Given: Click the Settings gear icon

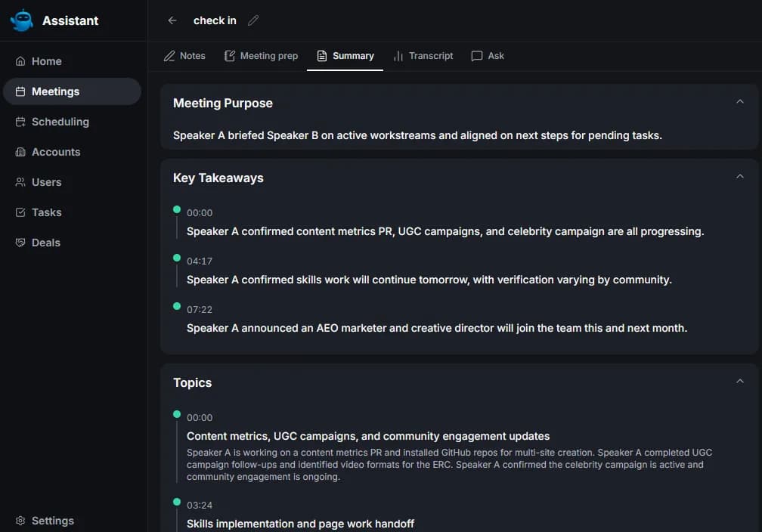Looking at the screenshot, I should pos(20,521).
